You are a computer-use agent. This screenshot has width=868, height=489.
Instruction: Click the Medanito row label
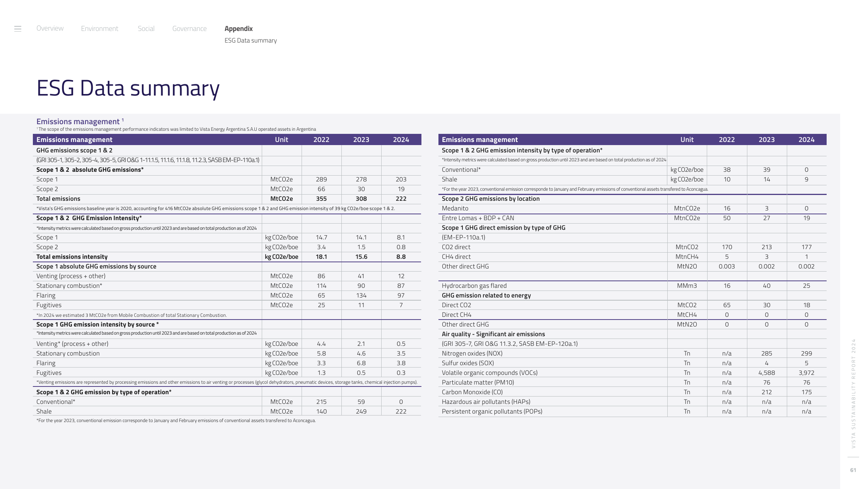pos(455,209)
